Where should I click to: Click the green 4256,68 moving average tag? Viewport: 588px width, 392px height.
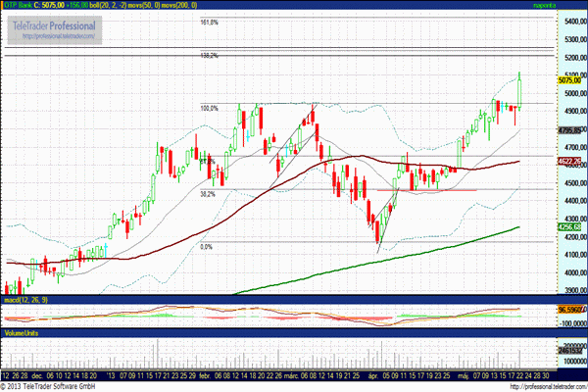569,227
